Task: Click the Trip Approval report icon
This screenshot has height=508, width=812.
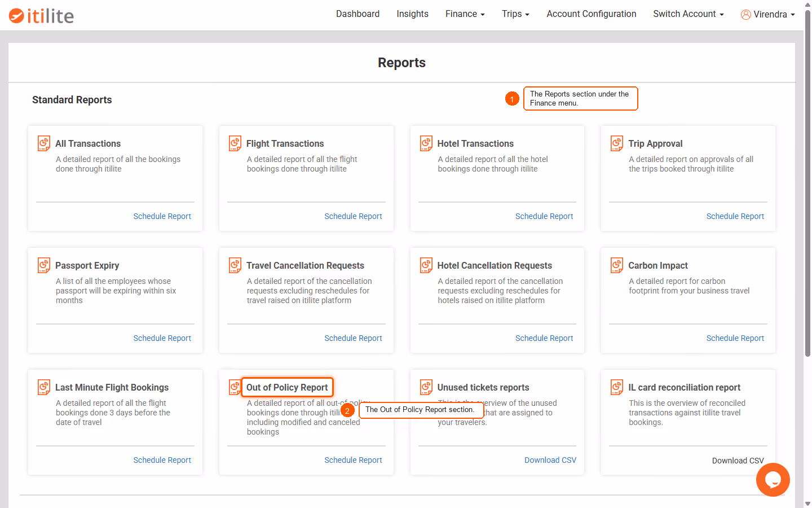Action: click(x=617, y=143)
